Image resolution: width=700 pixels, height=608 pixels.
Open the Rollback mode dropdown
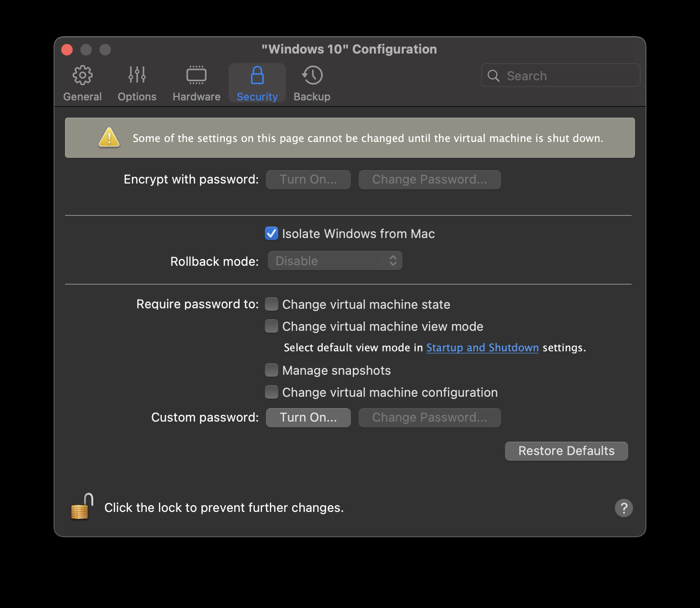pyautogui.click(x=335, y=261)
